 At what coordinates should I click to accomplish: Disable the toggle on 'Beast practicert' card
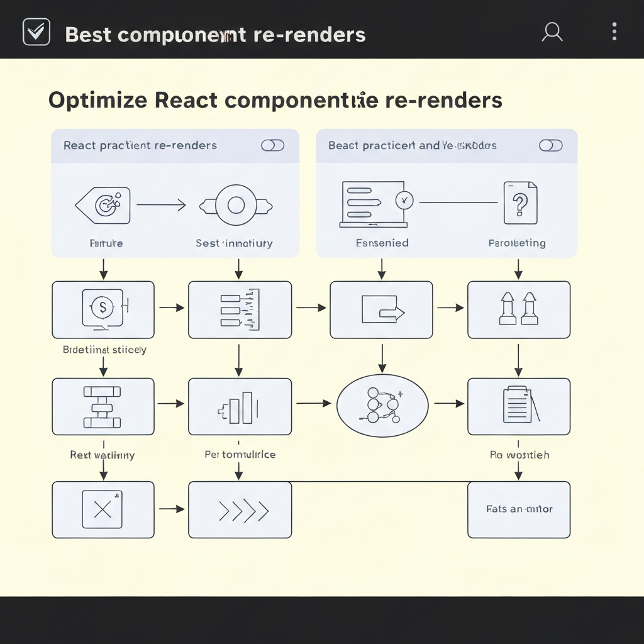(551, 145)
